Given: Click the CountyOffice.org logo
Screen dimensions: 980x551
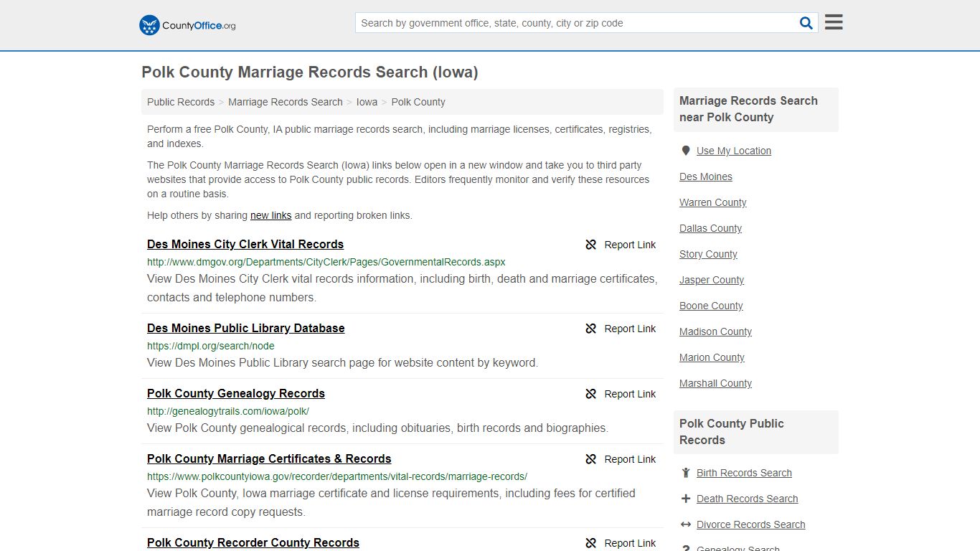Looking at the screenshot, I should point(187,25).
